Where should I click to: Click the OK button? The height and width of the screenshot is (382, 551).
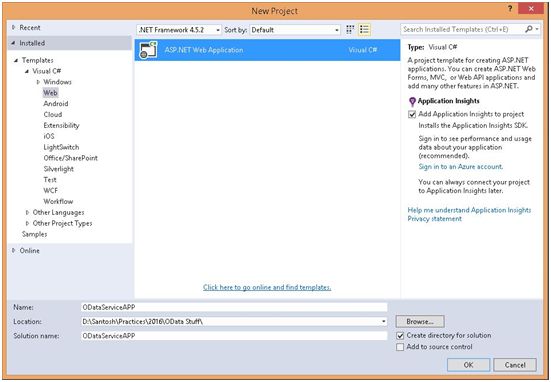(x=468, y=365)
